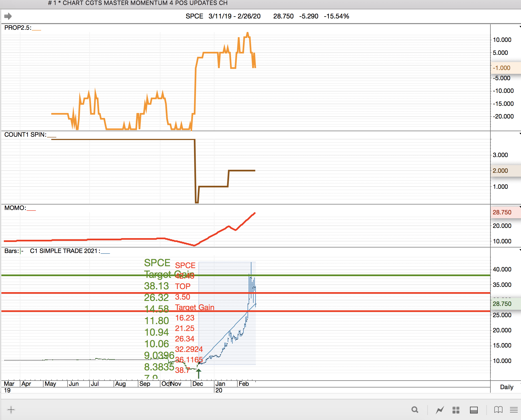Click the bar style indicator next to Bars

tap(22, 251)
